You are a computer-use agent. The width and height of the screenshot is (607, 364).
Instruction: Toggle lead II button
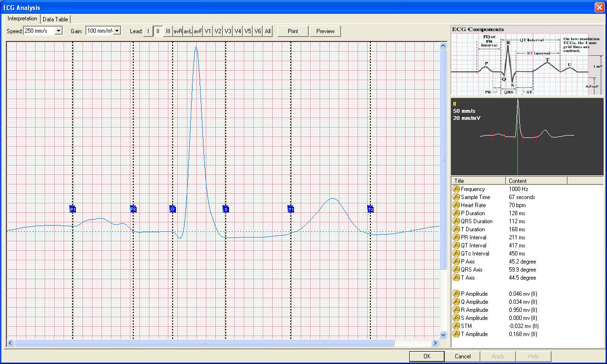click(x=158, y=31)
